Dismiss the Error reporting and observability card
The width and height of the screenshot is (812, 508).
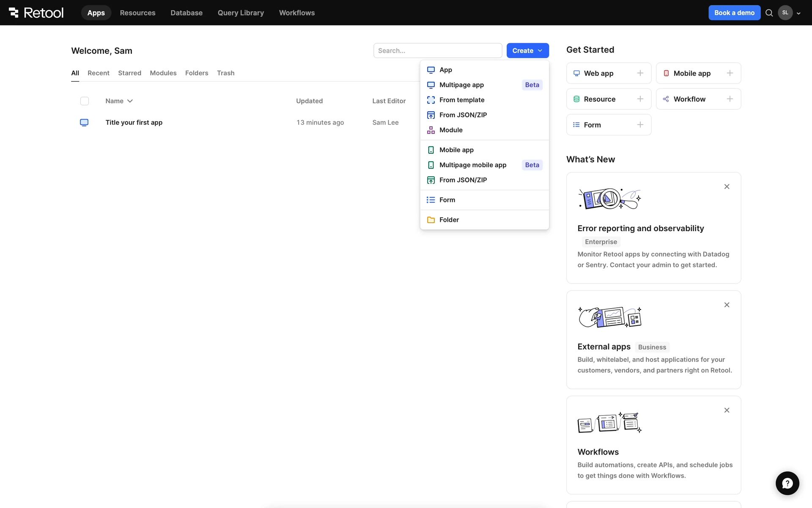(x=727, y=187)
